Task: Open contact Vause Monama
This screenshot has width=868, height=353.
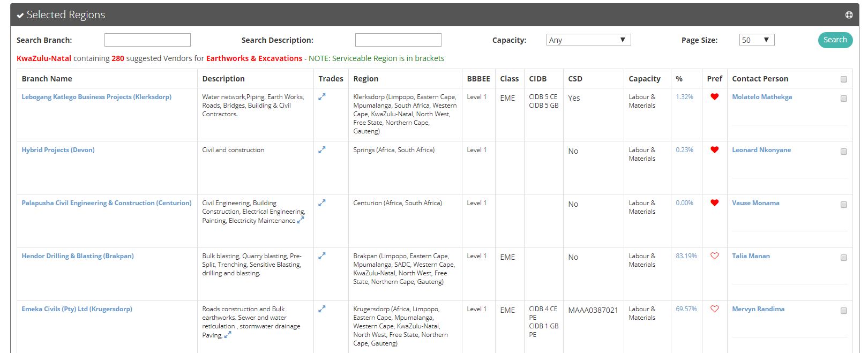Action: coord(755,203)
